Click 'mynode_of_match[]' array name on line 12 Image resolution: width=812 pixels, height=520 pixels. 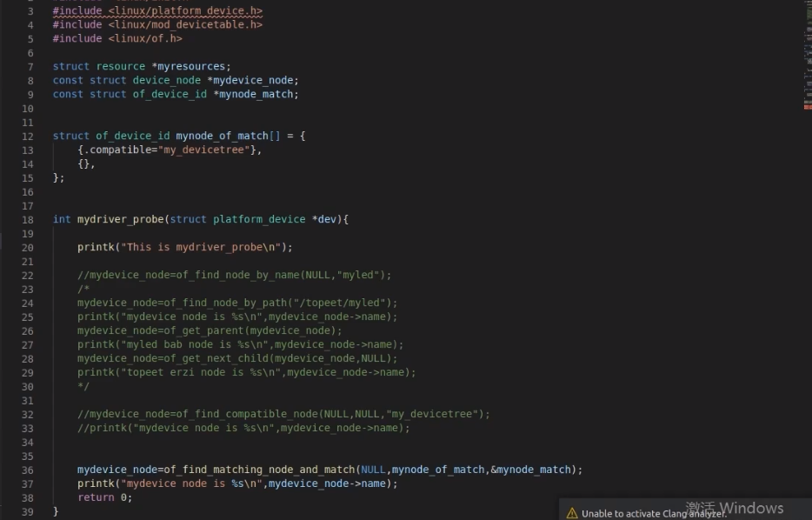coord(228,136)
